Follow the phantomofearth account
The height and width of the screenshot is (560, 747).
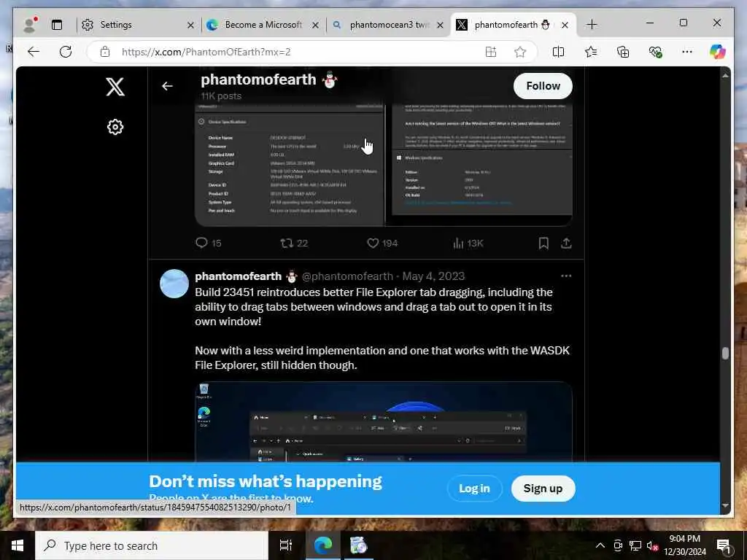click(543, 86)
